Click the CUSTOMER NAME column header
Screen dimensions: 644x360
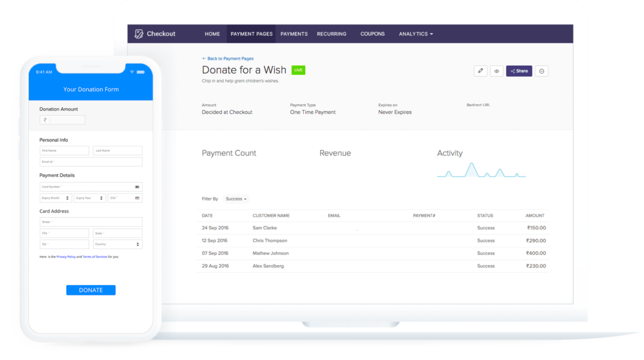(x=271, y=215)
